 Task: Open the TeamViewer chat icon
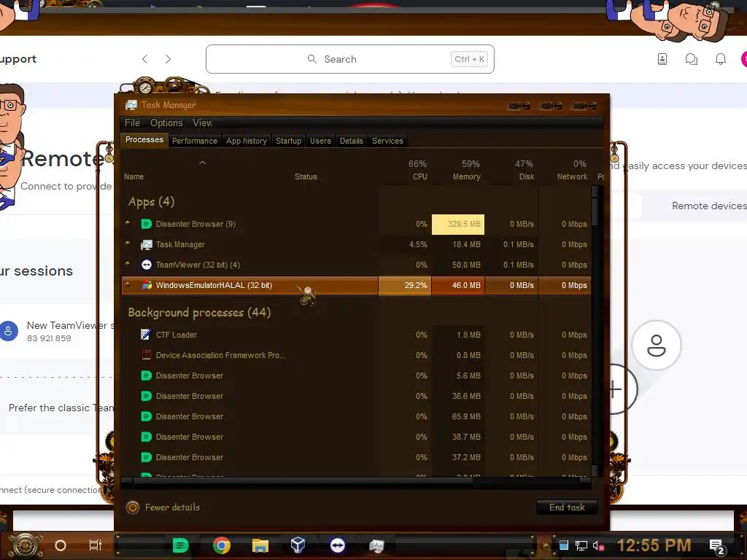[692, 59]
